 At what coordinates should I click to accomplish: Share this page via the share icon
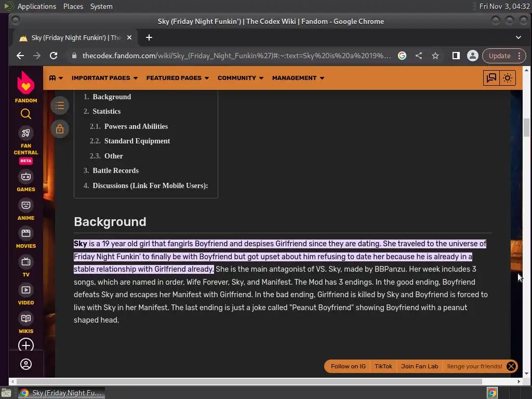tap(419, 56)
